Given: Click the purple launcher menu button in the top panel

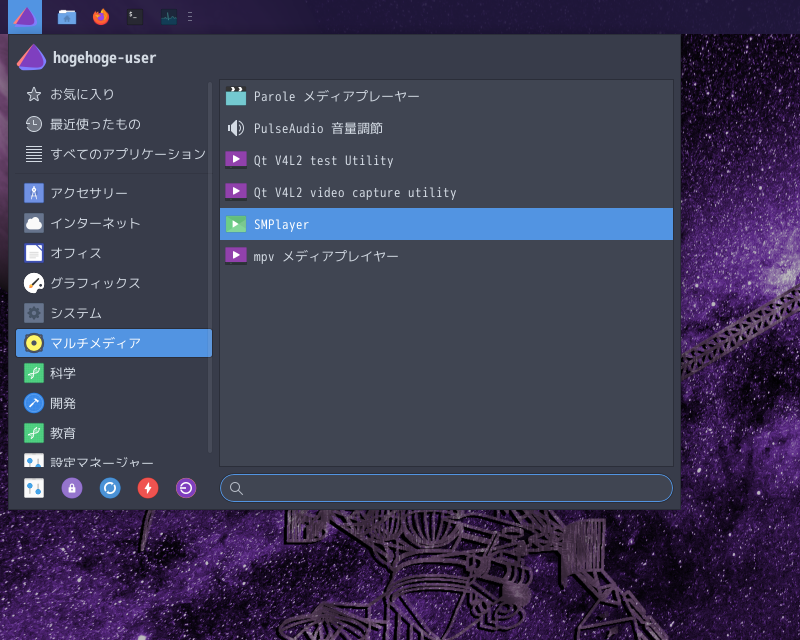Looking at the screenshot, I should 25,17.
